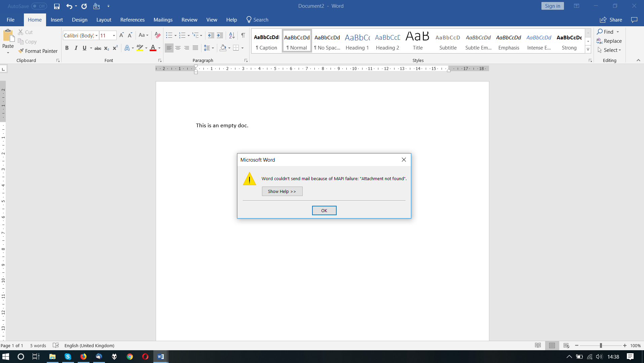This screenshot has height=363, width=644.
Task: Toggle Justify paragraph alignment
Action: tap(195, 48)
